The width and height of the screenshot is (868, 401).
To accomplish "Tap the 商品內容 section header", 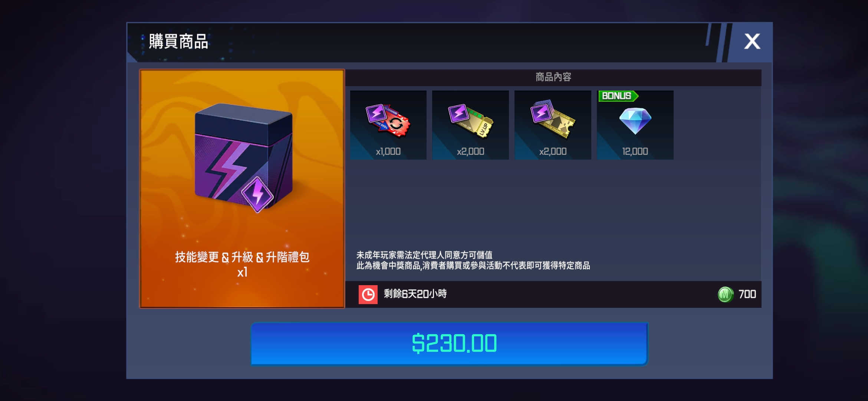I will point(553,77).
